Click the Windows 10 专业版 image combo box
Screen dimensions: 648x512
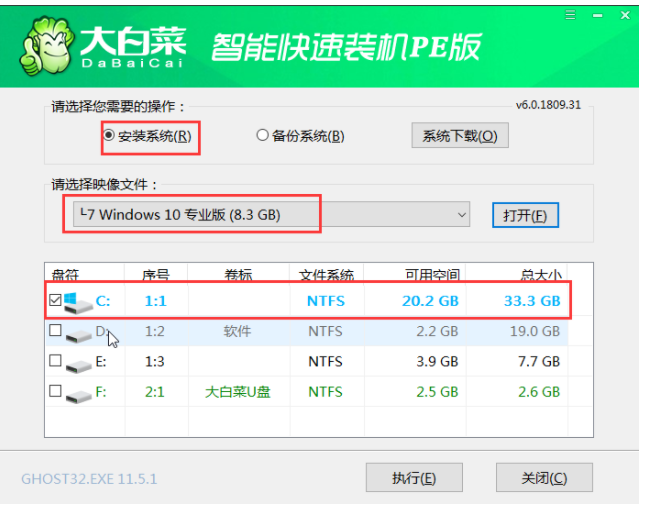click(271, 214)
